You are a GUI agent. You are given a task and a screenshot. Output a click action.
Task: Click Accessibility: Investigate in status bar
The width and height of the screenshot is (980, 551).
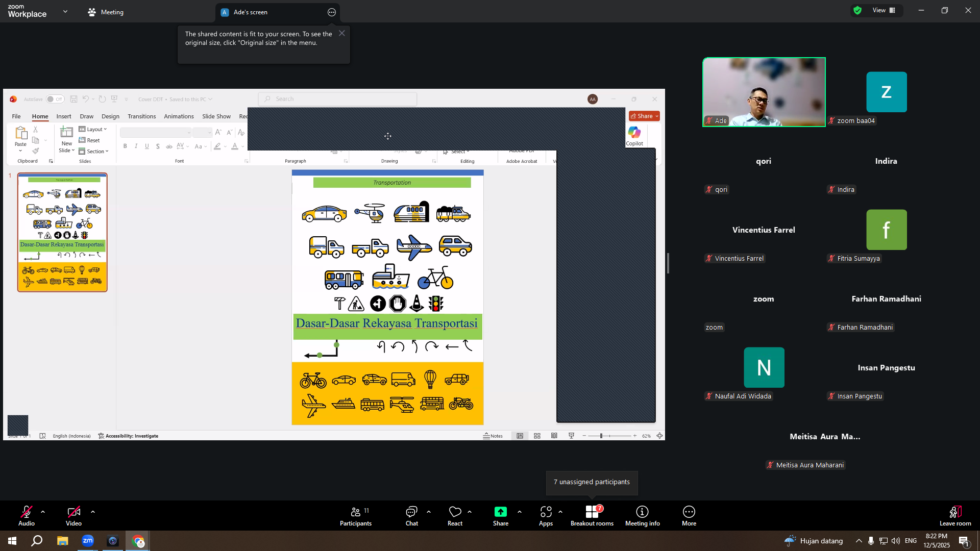(128, 436)
